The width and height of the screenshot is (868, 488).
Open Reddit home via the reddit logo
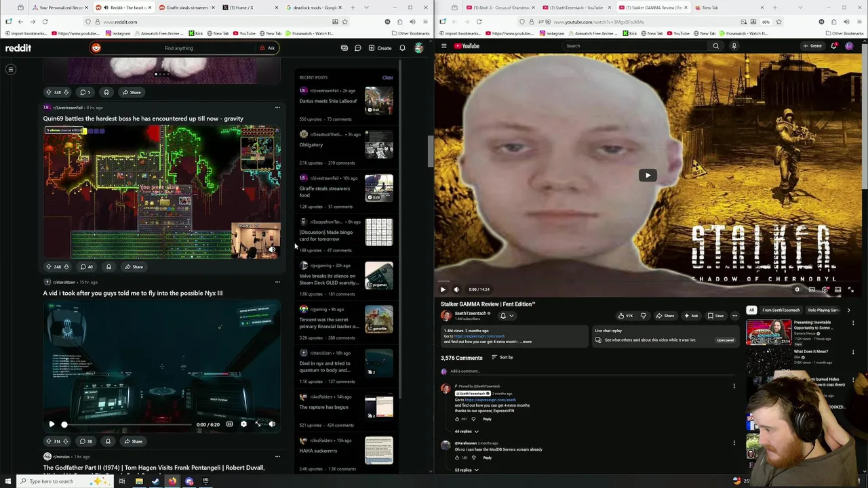click(18, 48)
